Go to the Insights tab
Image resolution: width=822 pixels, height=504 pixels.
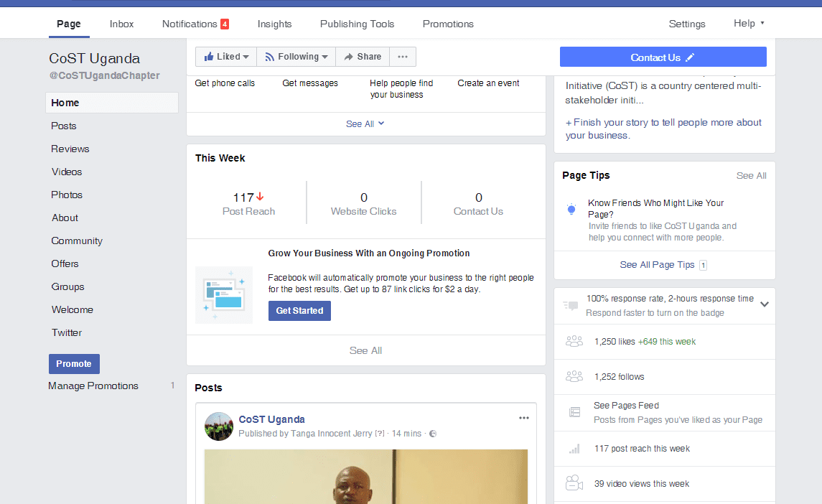click(x=274, y=24)
